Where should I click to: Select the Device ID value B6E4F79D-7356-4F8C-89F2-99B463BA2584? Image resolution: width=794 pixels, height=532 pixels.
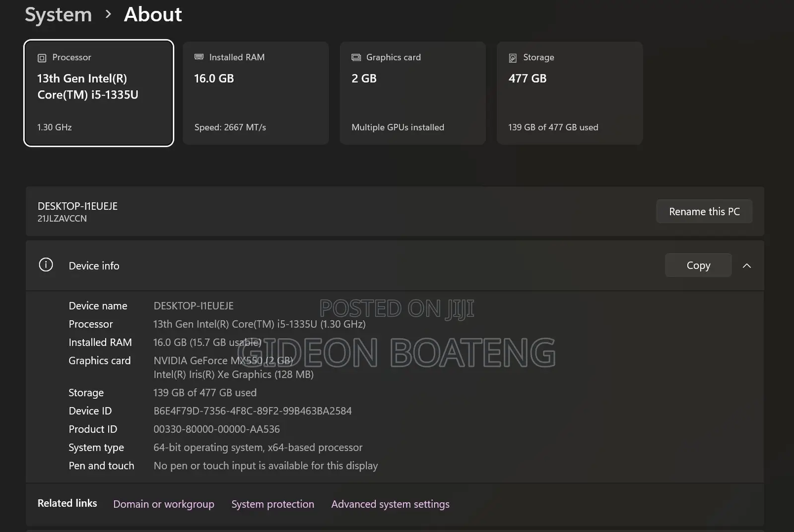coord(253,411)
